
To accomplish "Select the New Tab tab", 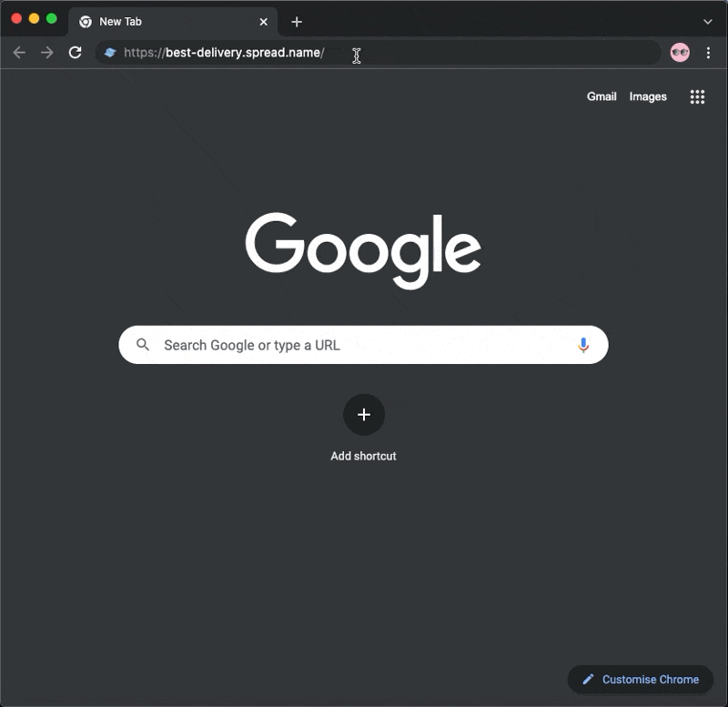I will pos(146,21).
